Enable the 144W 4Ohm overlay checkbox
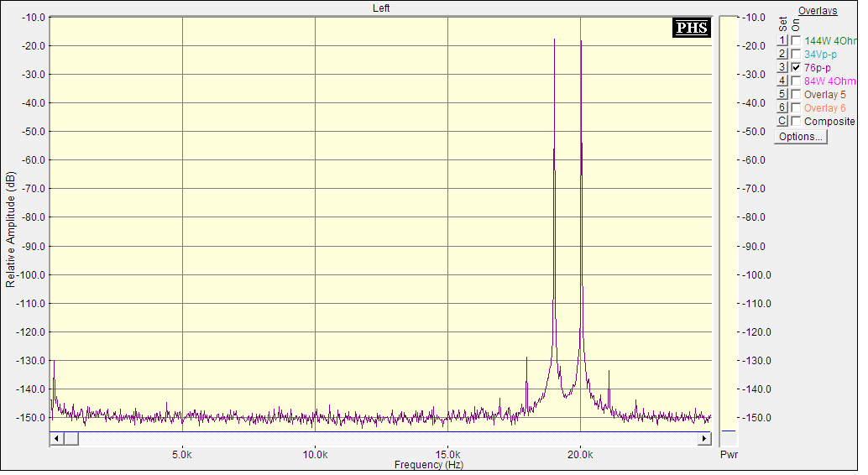This screenshot has width=868, height=475. pos(796,40)
